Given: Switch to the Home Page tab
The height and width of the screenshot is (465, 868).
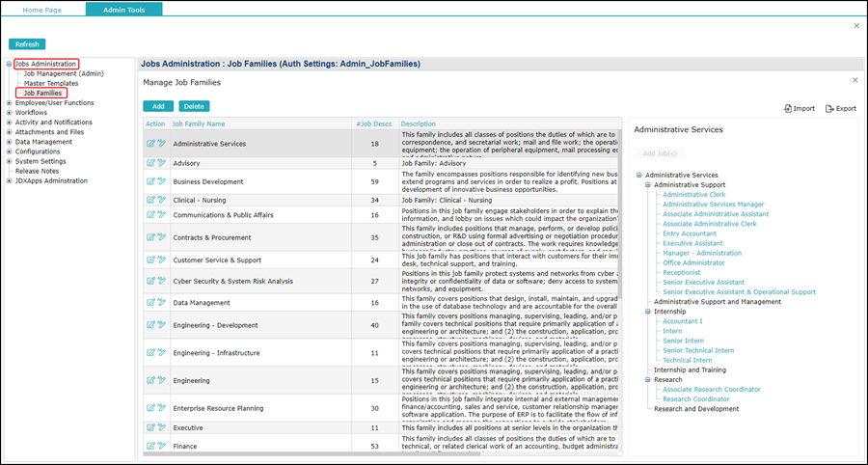Looking at the screenshot, I should [42, 9].
